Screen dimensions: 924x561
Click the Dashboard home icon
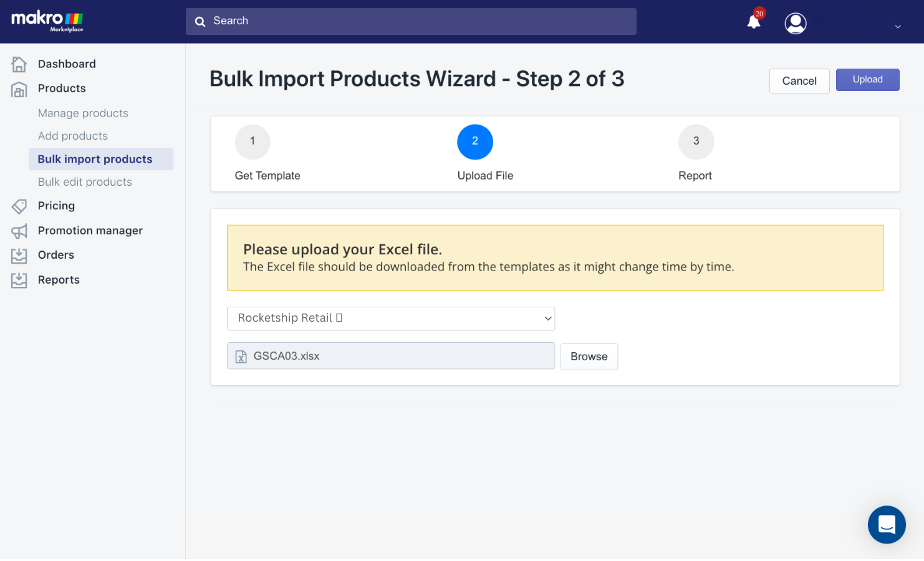click(19, 64)
